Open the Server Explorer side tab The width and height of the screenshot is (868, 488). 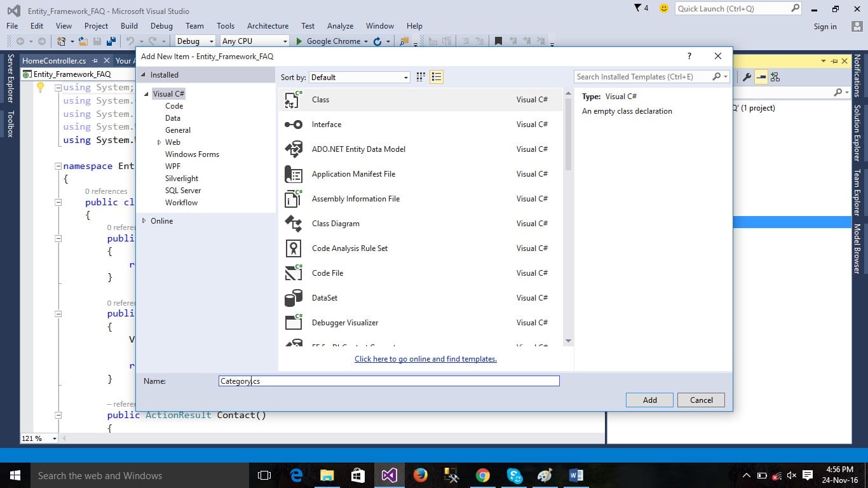(x=10, y=78)
